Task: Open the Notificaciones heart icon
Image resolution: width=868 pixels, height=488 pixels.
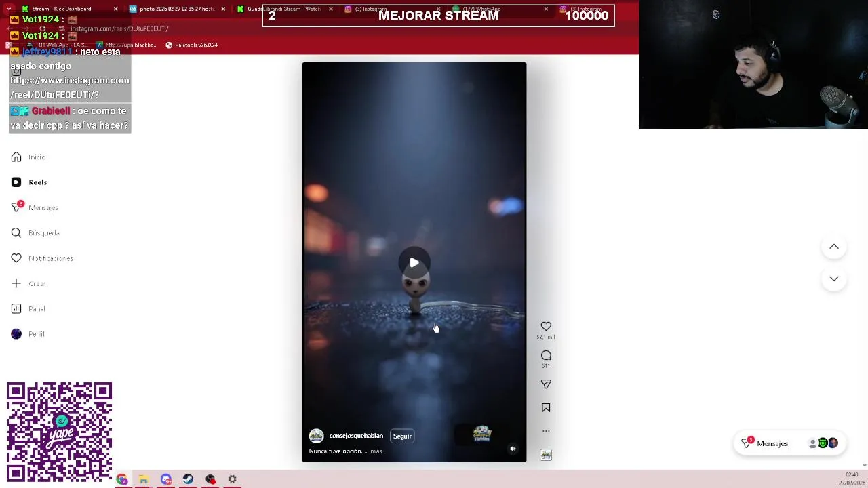Action: pos(16,258)
